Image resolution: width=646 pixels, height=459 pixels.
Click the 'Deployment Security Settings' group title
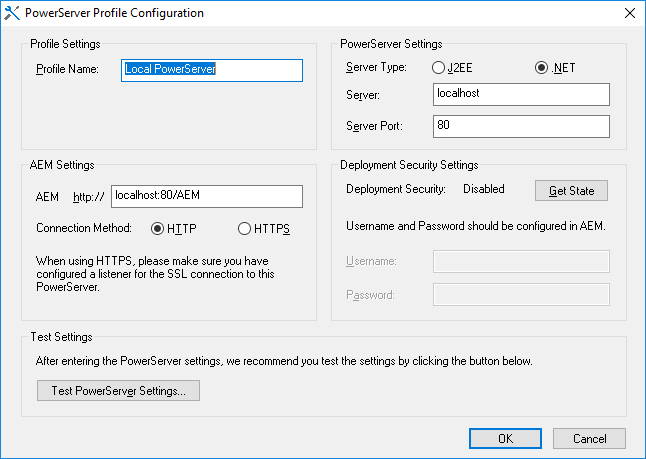point(409,165)
